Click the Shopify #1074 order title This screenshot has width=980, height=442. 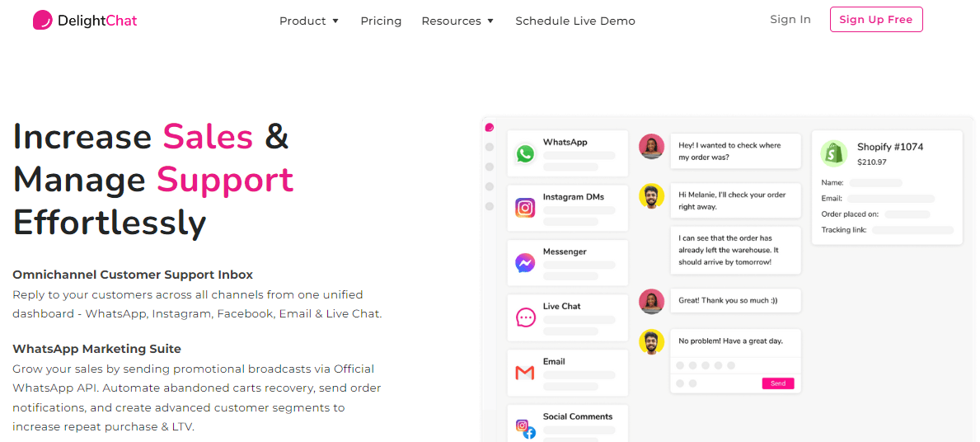[x=890, y=147]
